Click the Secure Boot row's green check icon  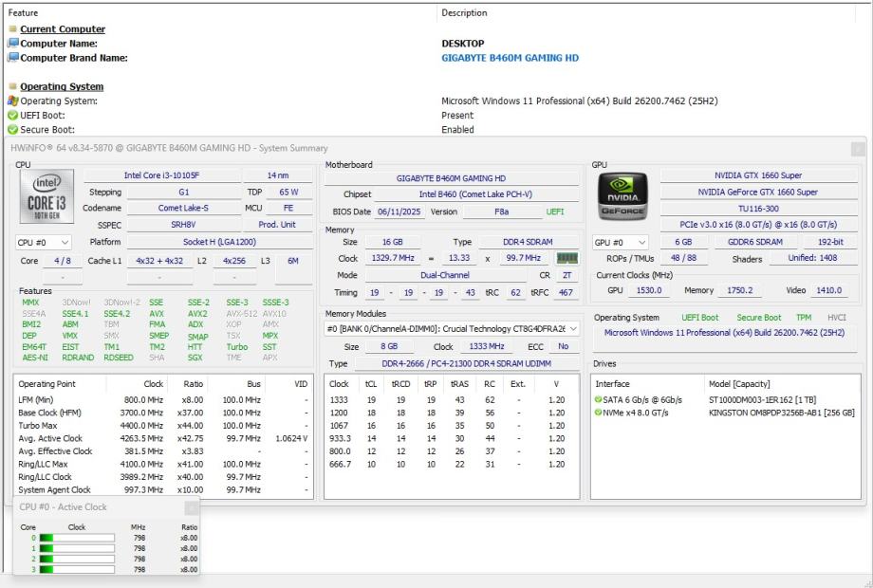12,130
